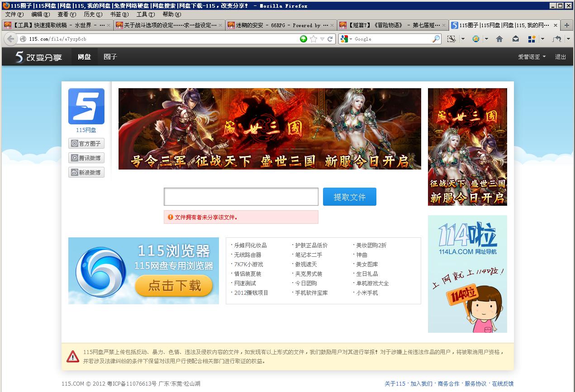Go back using the browser back arrow
Image resolution: width=575 pixels, height=392 pixels.
11,39
